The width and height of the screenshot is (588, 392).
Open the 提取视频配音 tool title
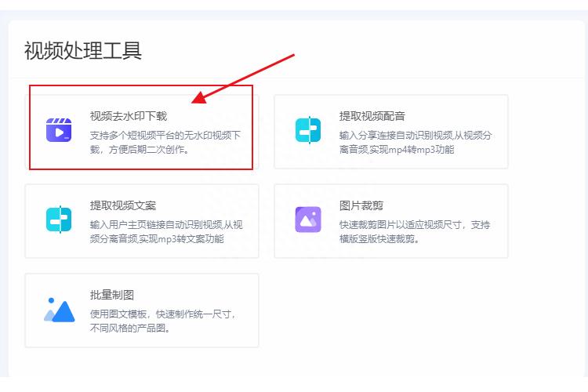pyautogui.click(x=372, y=116)
